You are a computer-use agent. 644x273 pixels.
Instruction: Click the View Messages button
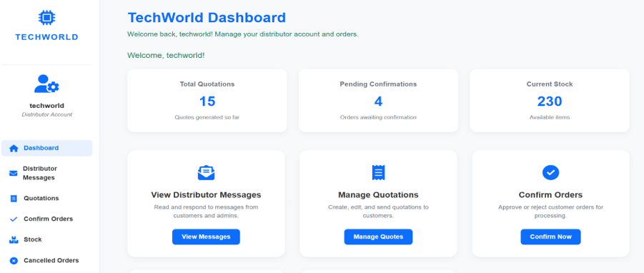[x=206, y=237]
